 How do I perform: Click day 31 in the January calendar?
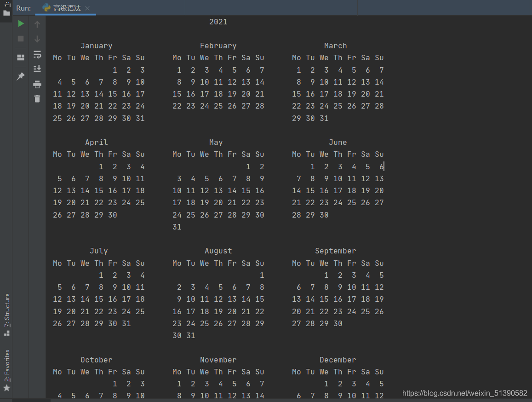point(140,119)
